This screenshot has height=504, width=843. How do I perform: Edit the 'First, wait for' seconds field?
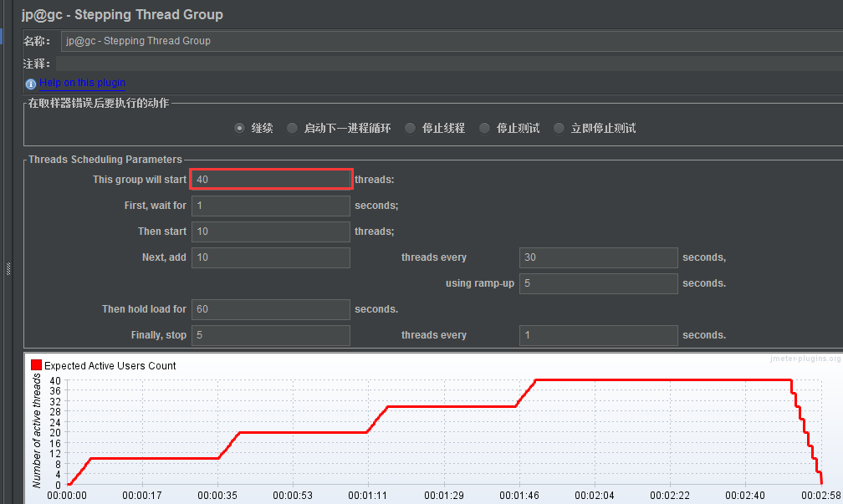pos(270,206)
